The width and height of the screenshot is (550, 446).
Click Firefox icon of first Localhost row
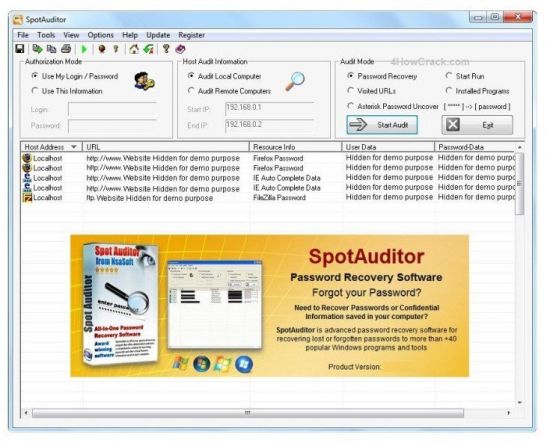click(27, 158)
